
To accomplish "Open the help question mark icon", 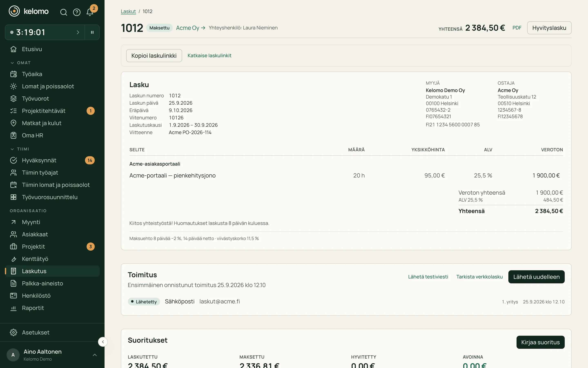I will click(77, 12).
